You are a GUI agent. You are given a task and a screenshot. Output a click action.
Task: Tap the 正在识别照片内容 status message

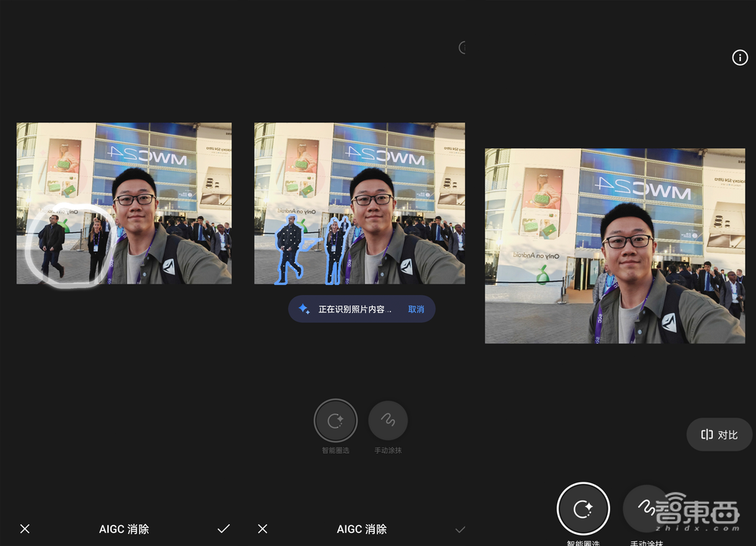click(x=355, y=309)
